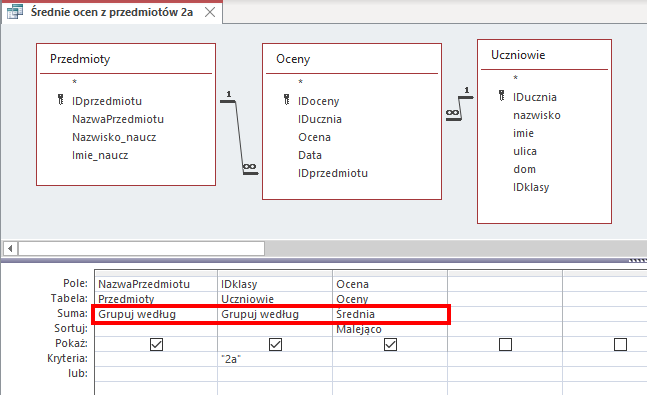Click the key icon beside IDucznia in Uczniowie

click(501, 96)
